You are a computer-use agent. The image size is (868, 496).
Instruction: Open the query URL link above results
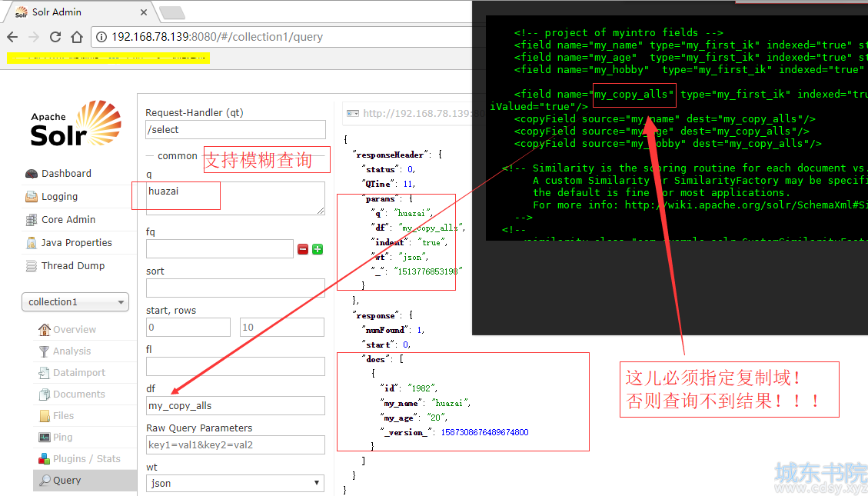[424, 114]
